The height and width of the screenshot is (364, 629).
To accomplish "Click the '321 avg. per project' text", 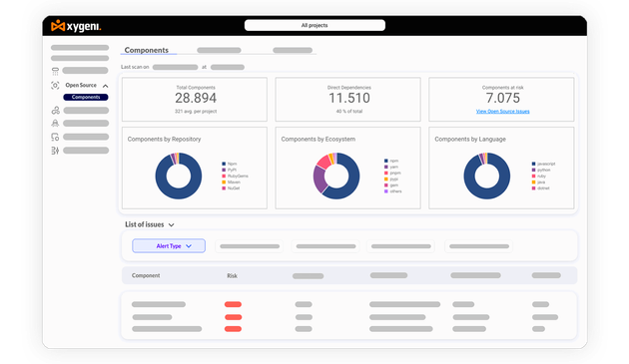I will [x=196, y=111].
